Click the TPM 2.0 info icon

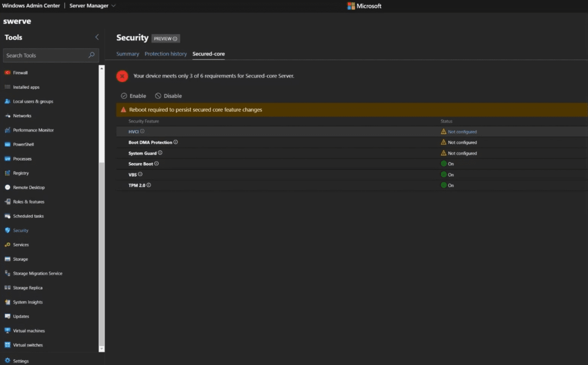[148, 185]
